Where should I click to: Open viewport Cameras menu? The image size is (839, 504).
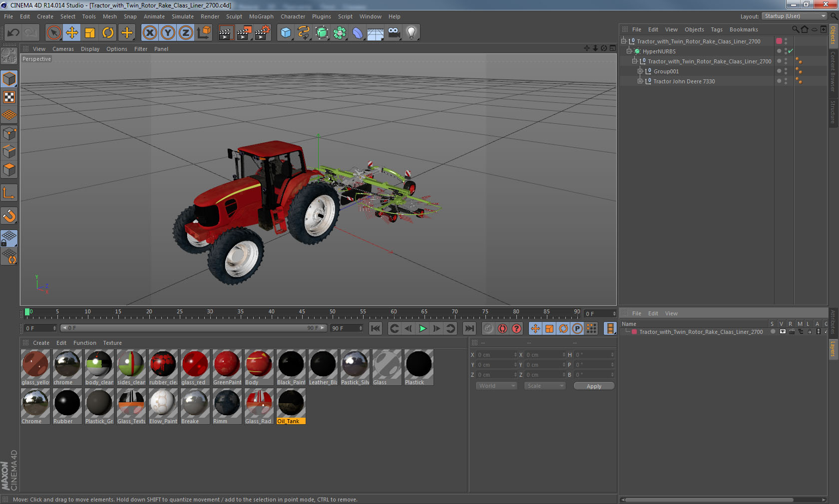point(63,49)
